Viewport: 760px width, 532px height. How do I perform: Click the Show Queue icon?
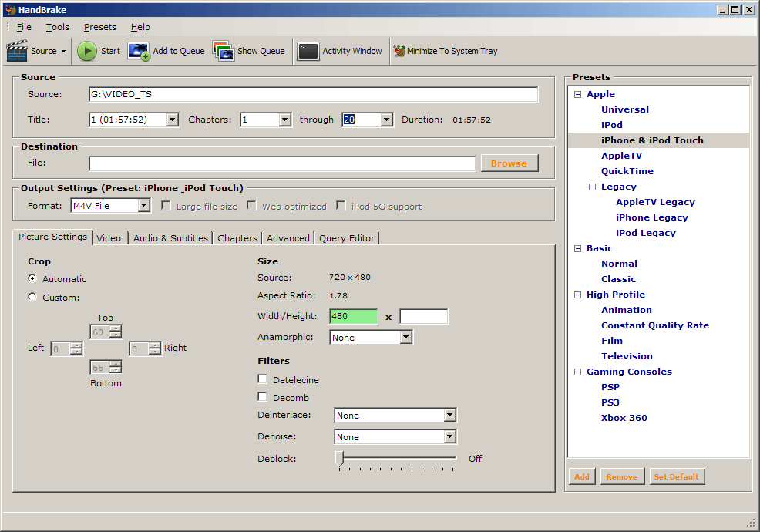(224, 51)
